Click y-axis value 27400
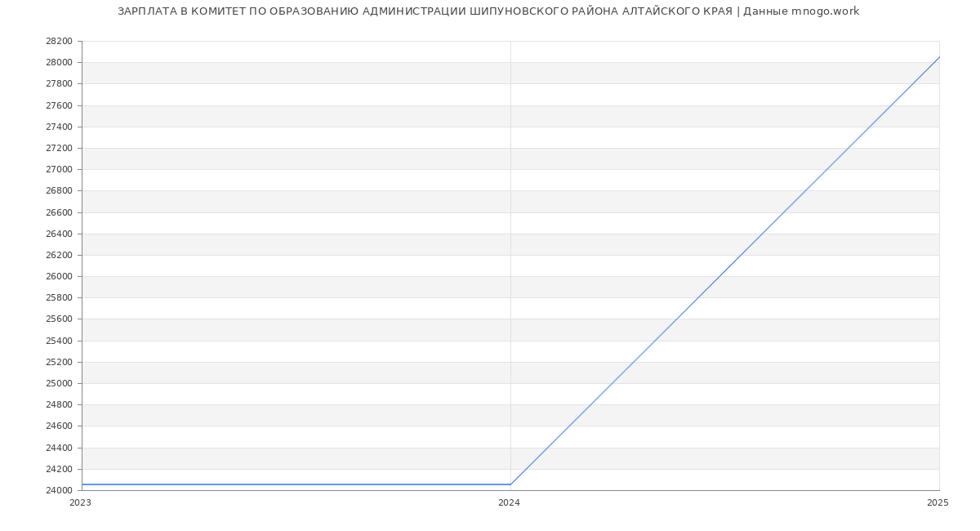This screenshot has width=980, height=531. coord(59,127)
